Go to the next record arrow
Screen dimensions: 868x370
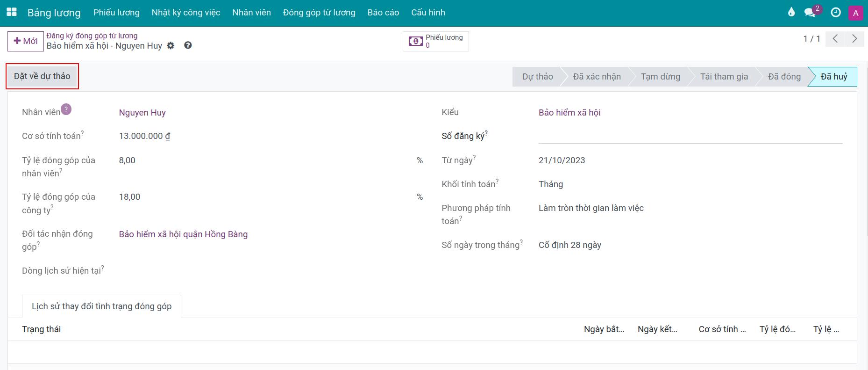[854, 39]
